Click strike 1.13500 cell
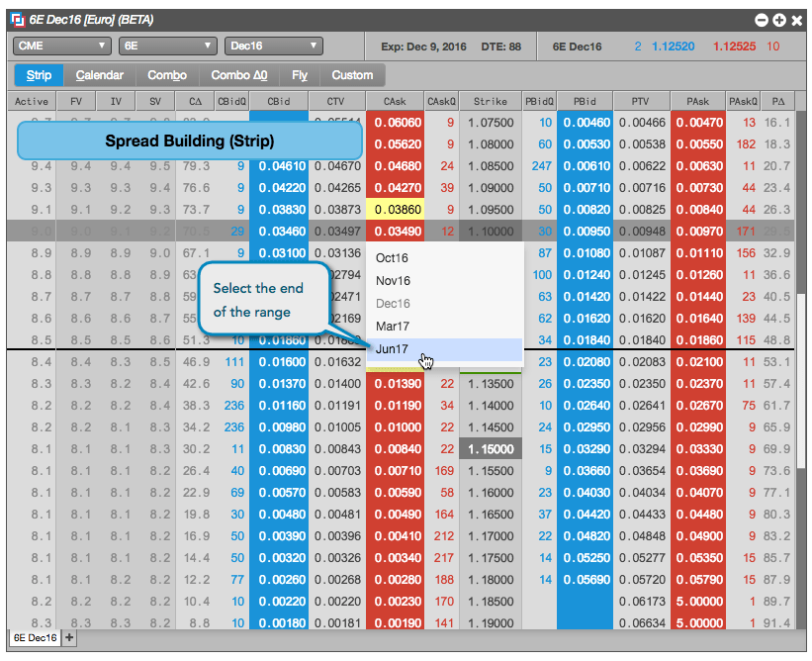This screenshot has width=812, height=661. click(491, 384)
